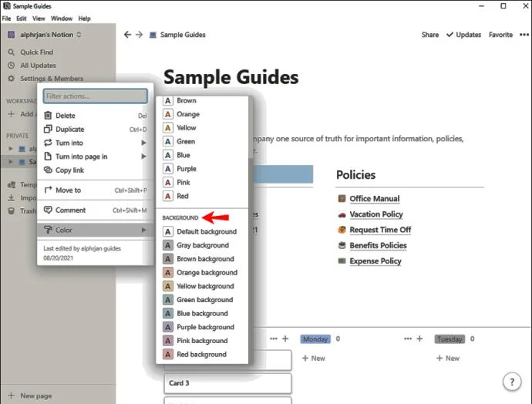Click the Delete trash icon in context menu
532x404 pixels.
48,116
